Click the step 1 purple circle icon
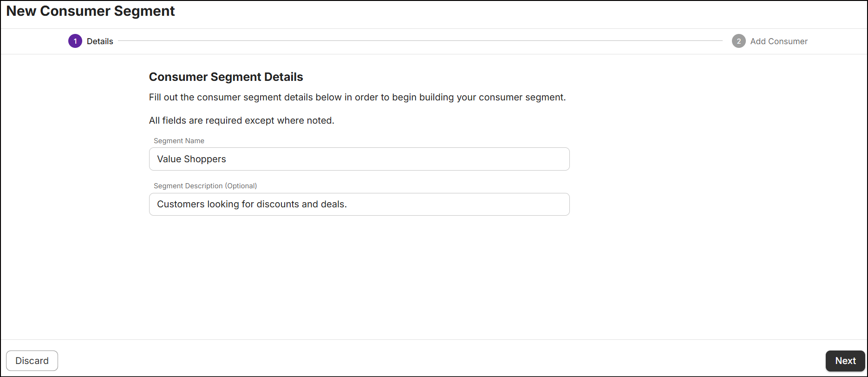868x377 pixels. 75,41
